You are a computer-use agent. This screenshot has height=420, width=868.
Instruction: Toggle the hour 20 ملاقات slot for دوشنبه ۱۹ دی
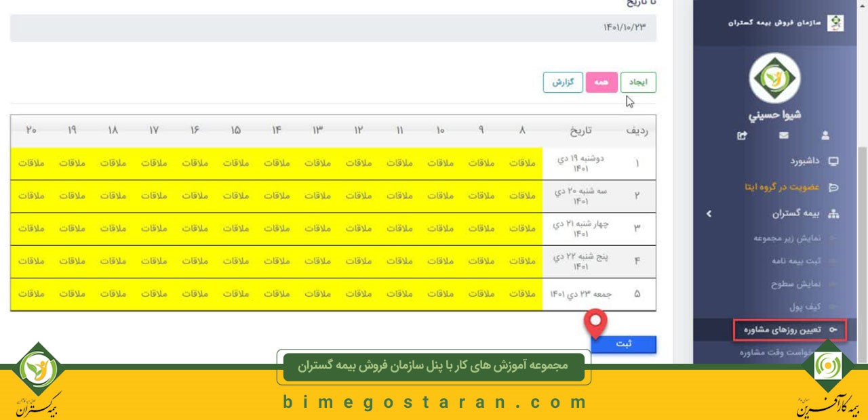pos(31,163)
